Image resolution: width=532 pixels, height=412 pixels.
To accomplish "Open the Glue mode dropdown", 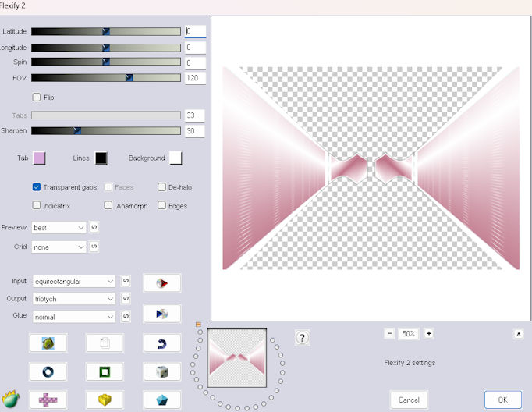I will point(73,317).
